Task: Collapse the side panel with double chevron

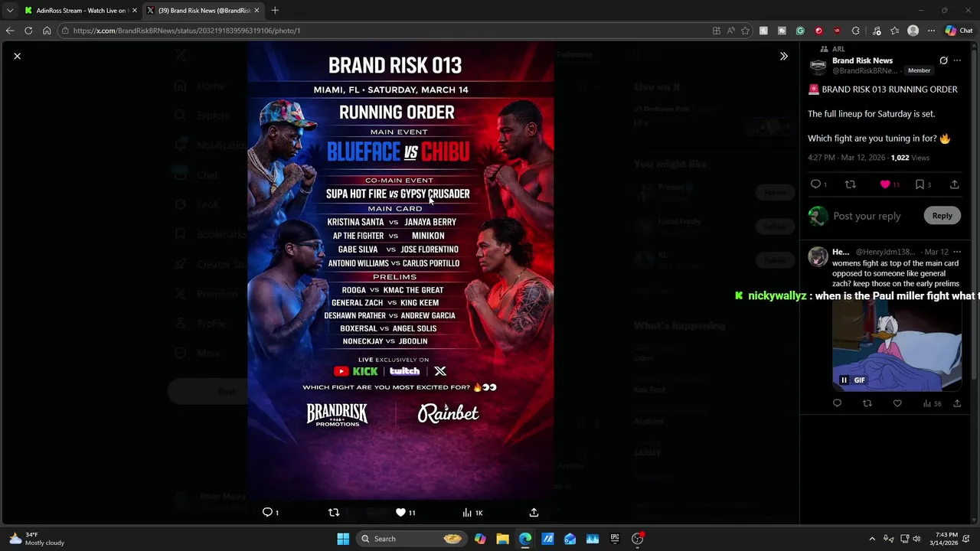Action: [x=783, y=56]
